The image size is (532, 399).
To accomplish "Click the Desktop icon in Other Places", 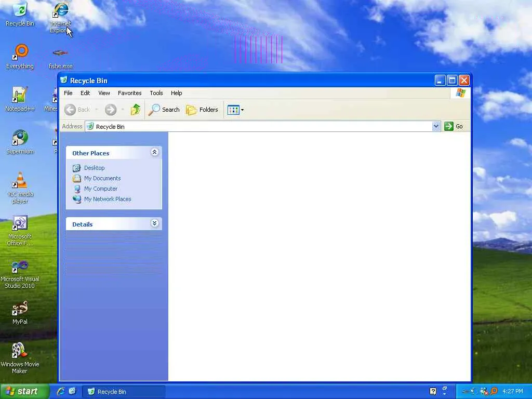I will [77, 168].
